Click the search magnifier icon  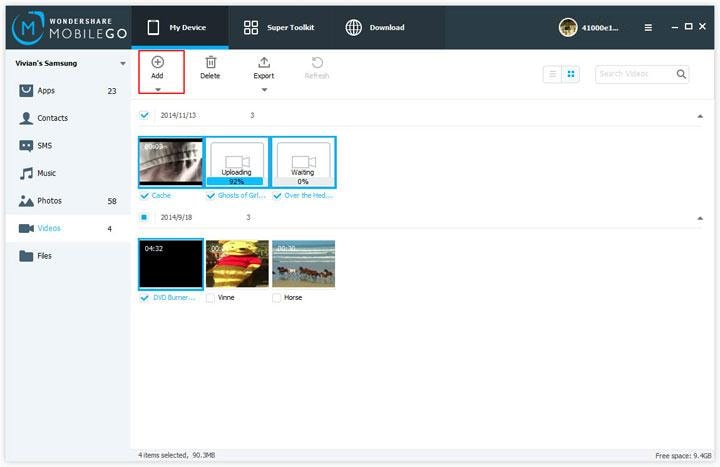click(681, 74)
